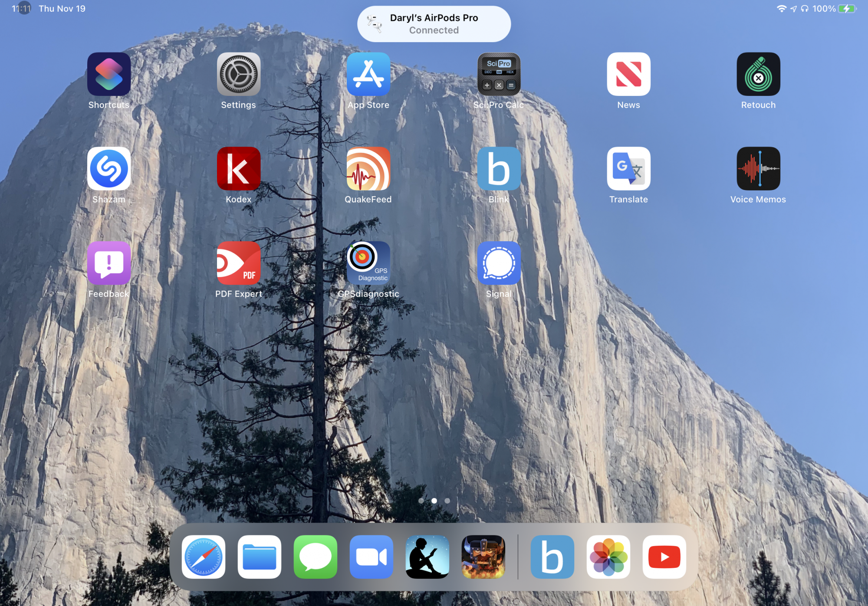Open Photos from the dock
868x606 pixels.
tap(608, 557)
